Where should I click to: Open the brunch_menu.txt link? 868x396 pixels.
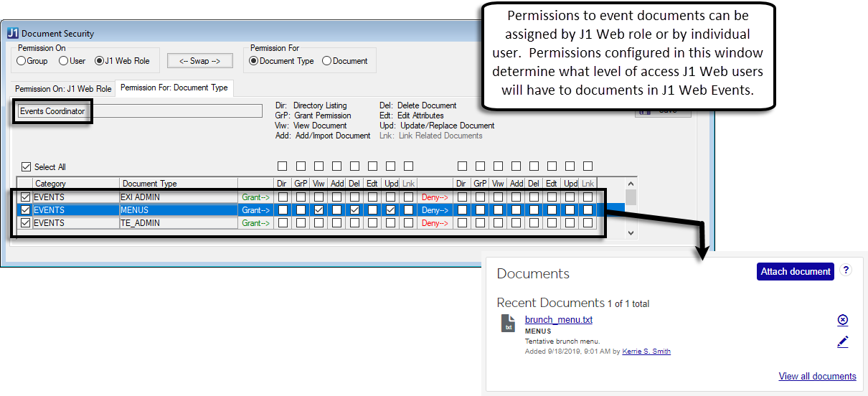[559, 320]
